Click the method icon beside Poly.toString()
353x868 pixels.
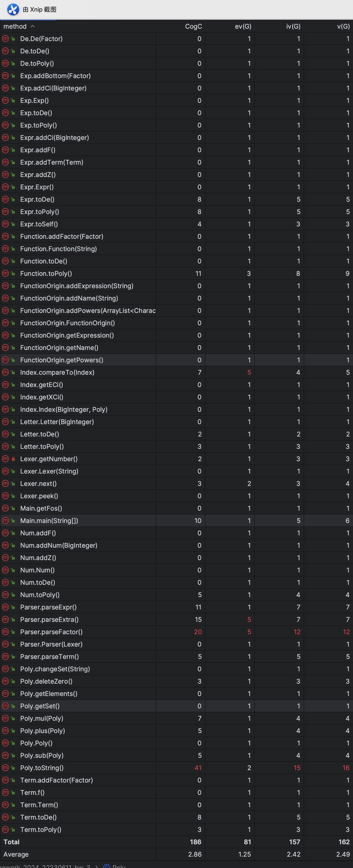pyautogui.click(x=5, y=768)
